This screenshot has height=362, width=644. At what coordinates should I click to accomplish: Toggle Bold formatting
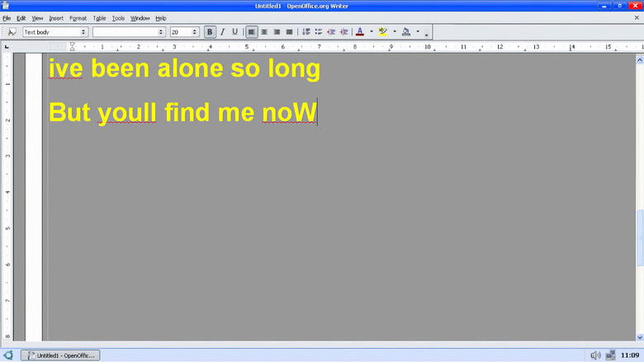point(210,32)
